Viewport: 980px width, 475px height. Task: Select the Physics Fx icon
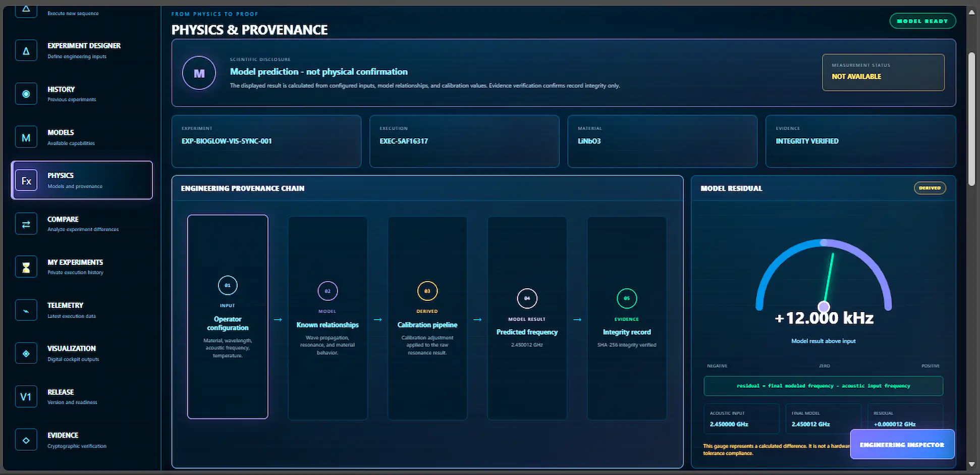coord(26,181)
